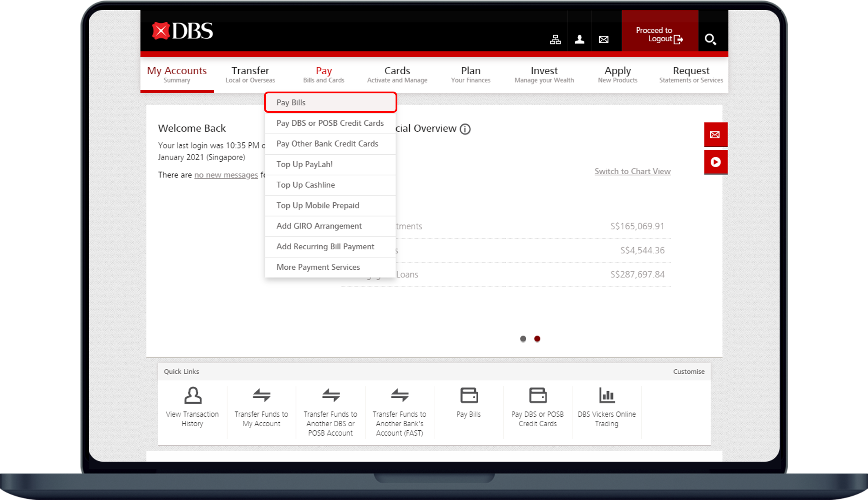Viewport: 868px width, 500px height.
Task: Choose Pay Bills from dropdown
Action: pos(330,103)
